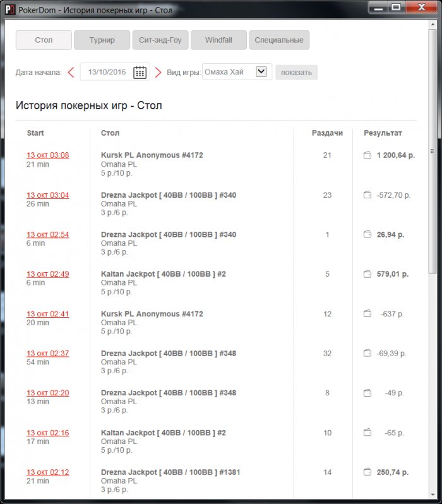Click wallet icon next to -65 p.

(367, 433)
